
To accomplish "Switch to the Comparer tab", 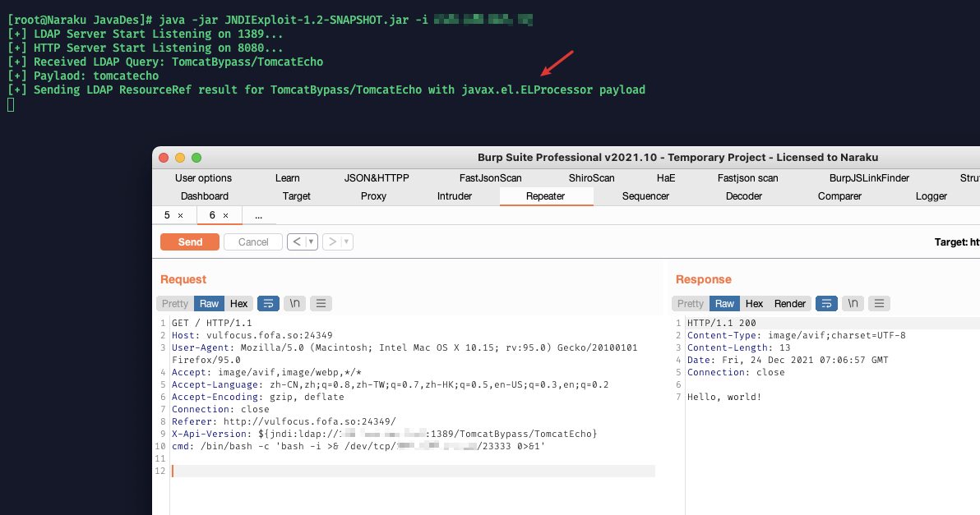I will coord(839,196).
